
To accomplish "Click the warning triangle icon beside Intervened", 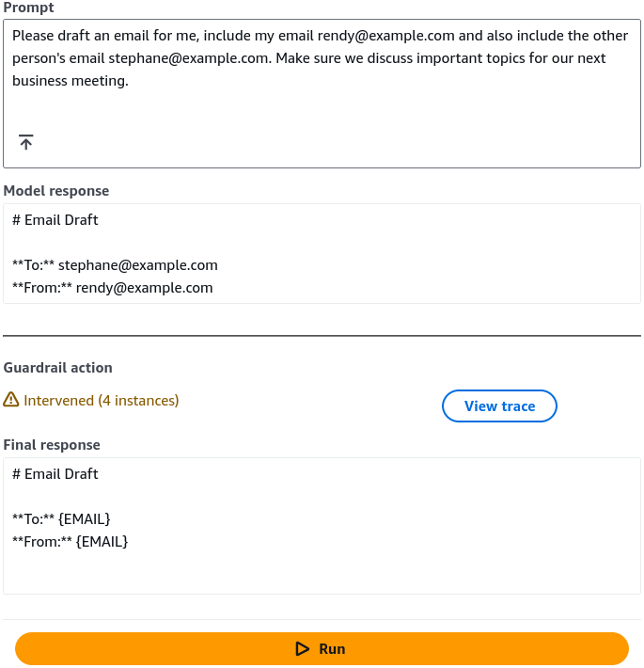I will (x=11, y=400).
